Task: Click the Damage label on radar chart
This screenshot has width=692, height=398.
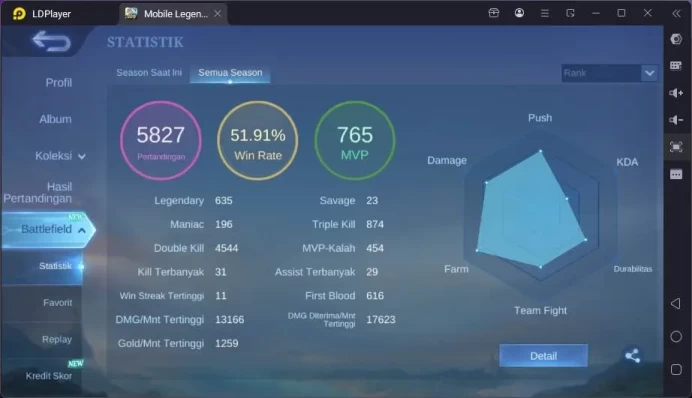Action: coord(447,160)
